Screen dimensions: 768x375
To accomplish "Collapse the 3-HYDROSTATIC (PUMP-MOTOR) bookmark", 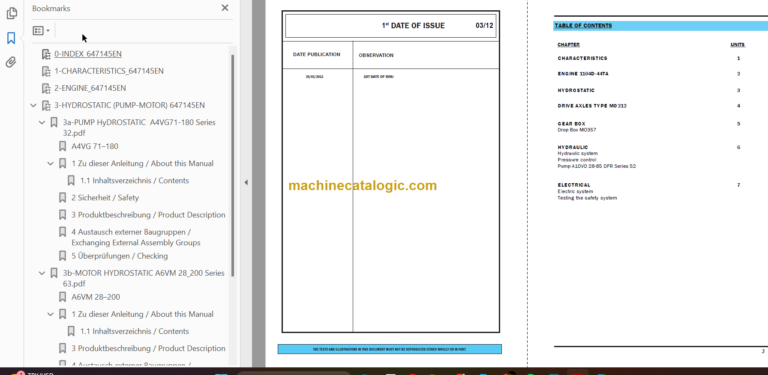I will click(x=33, y=105).
